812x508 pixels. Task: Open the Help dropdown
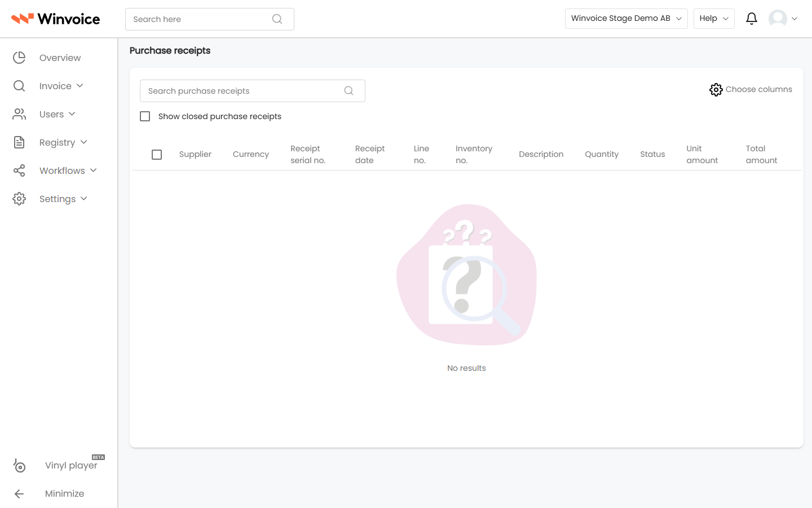point(714,19)
